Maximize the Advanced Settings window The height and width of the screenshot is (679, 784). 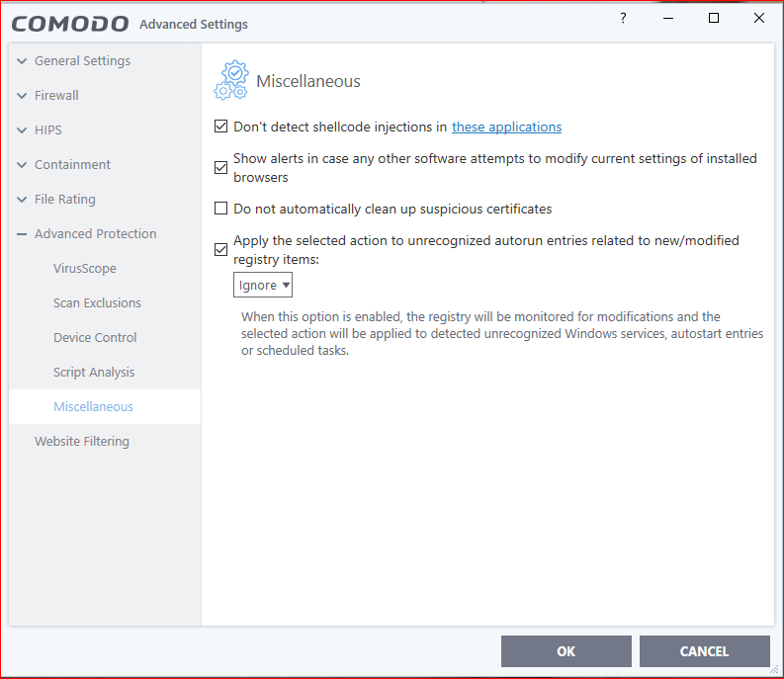click(x=714, y=19)
